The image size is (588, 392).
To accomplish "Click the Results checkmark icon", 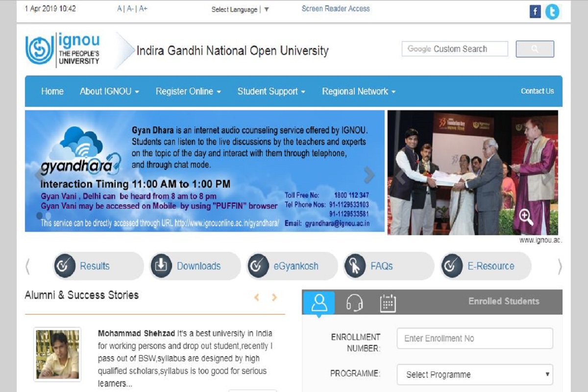I will pyautogui.click(x=64, y=266).
